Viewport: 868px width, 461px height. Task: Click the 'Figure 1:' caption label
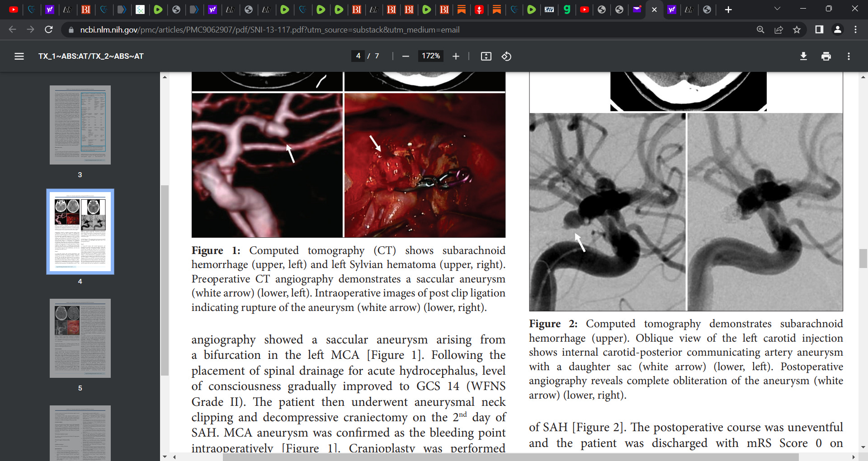coord(216,250)
